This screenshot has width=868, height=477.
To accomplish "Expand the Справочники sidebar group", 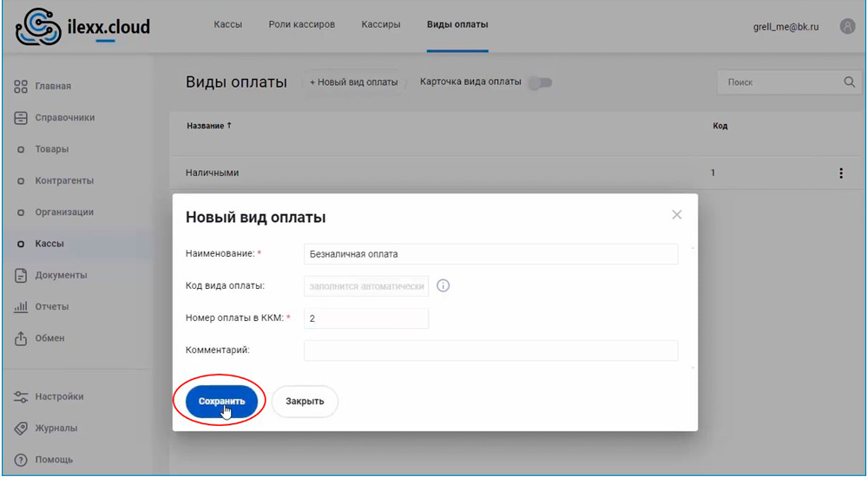I will [x=64, y=117].
